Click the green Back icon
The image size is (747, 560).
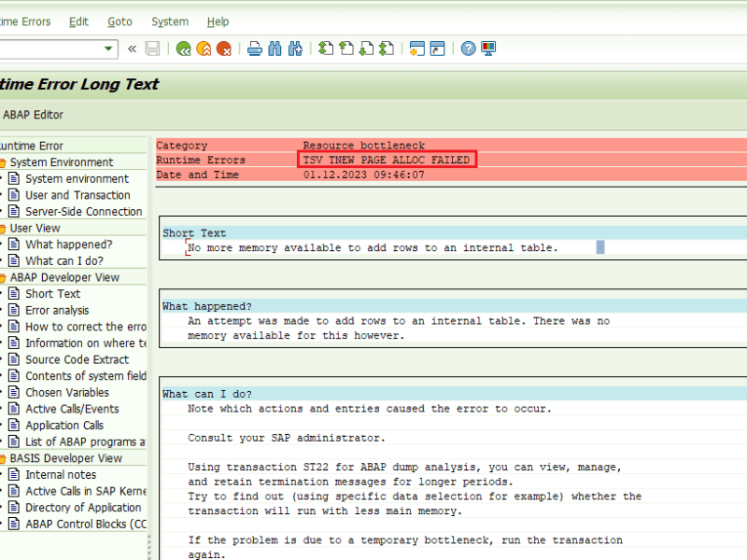tap(184, 49)
